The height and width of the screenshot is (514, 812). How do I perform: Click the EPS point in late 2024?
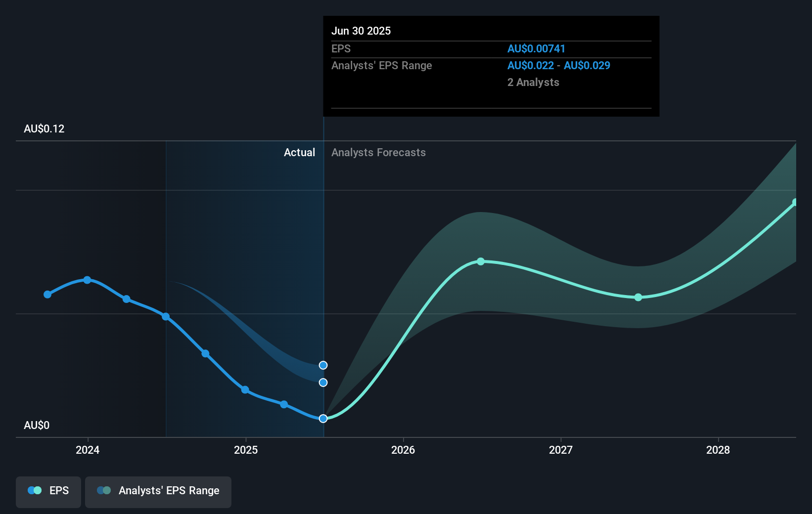click(x=205, y=353)
